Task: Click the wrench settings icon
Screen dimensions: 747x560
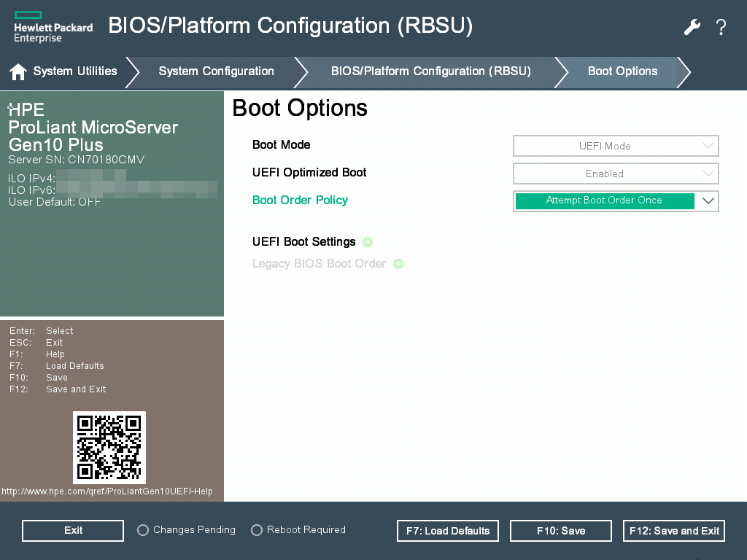Action: point(692,27)
